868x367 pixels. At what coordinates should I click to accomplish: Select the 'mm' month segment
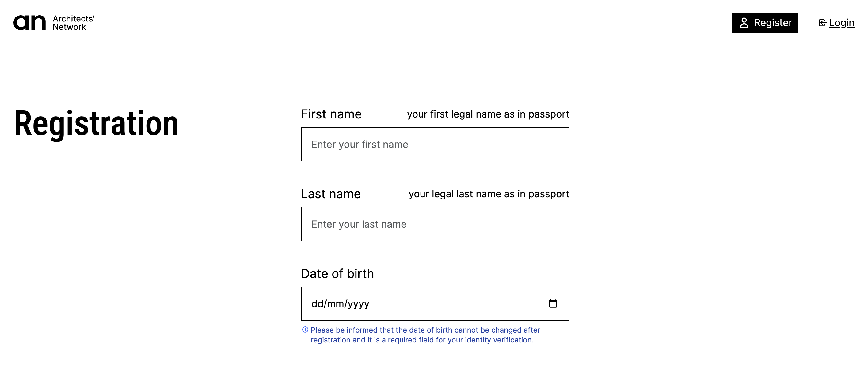tap(335, 303)
